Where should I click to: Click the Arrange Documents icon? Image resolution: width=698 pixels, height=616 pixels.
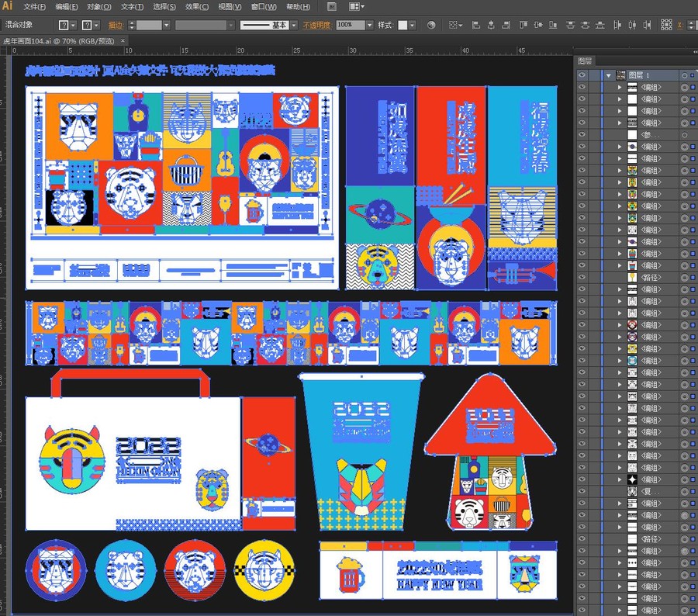[357, 7]
